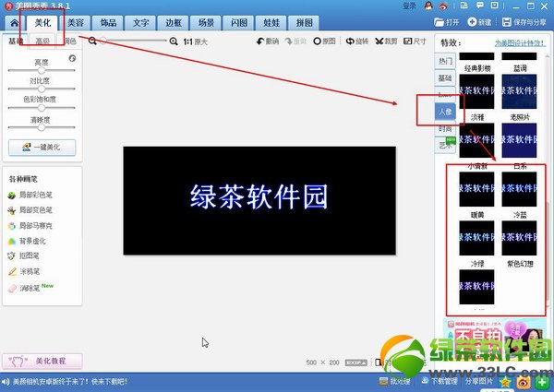The image size is (554, 392).
Task: Switch to the 文字 tab
Action: pyautogui.click(x=141, y=23)
